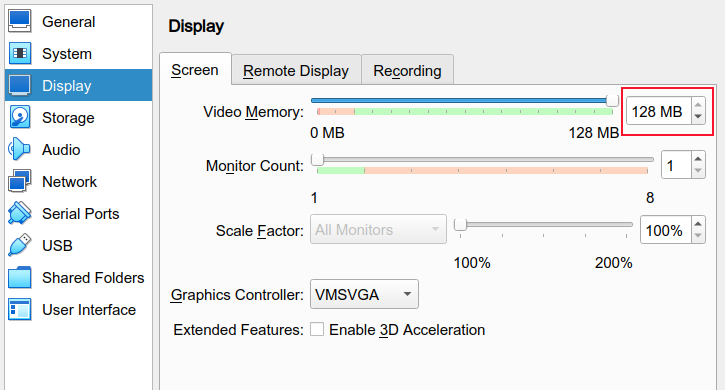Open Storage settings disk icon
Screen dimensions: 725x390
(20, 117)
